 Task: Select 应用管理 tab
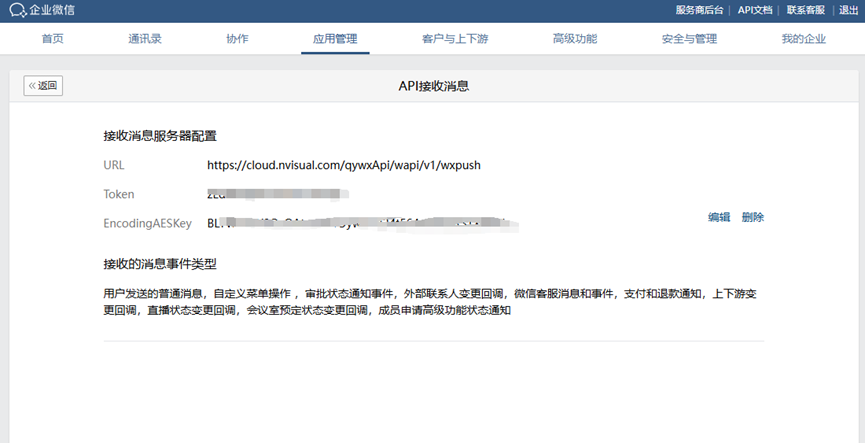point(335,39)
